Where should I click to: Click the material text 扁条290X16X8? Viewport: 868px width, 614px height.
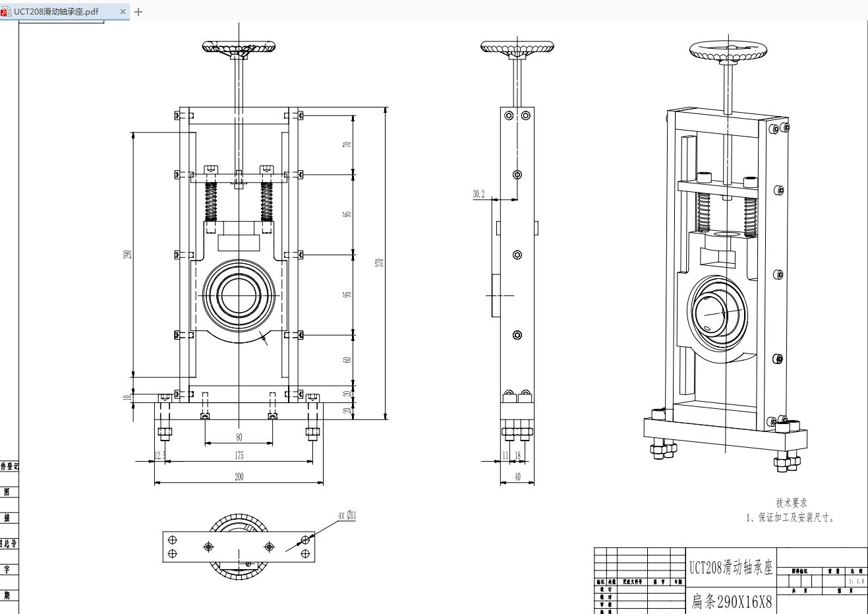[731, 601]
